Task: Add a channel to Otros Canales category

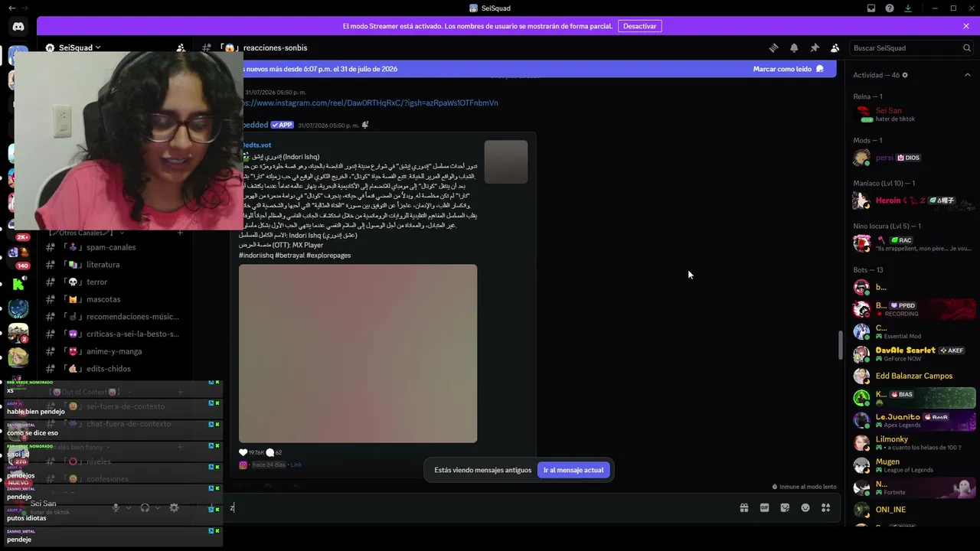Action: [x=180, y=233]
